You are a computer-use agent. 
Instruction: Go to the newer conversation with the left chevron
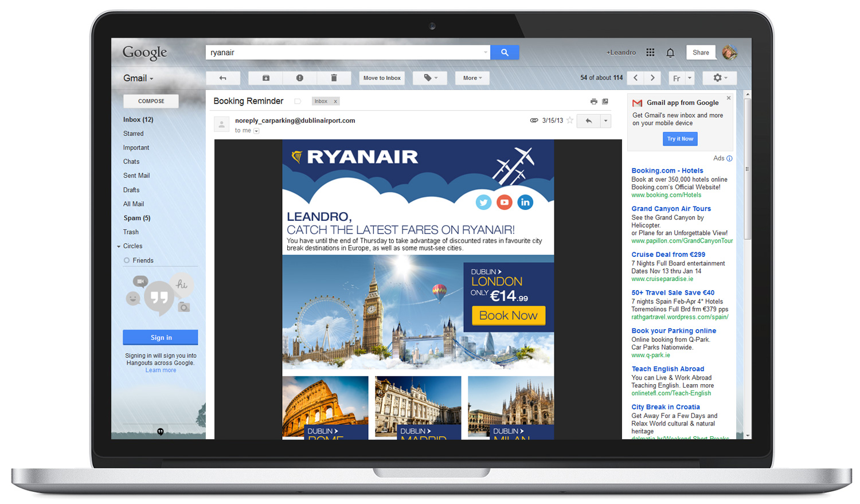(635, 78)
